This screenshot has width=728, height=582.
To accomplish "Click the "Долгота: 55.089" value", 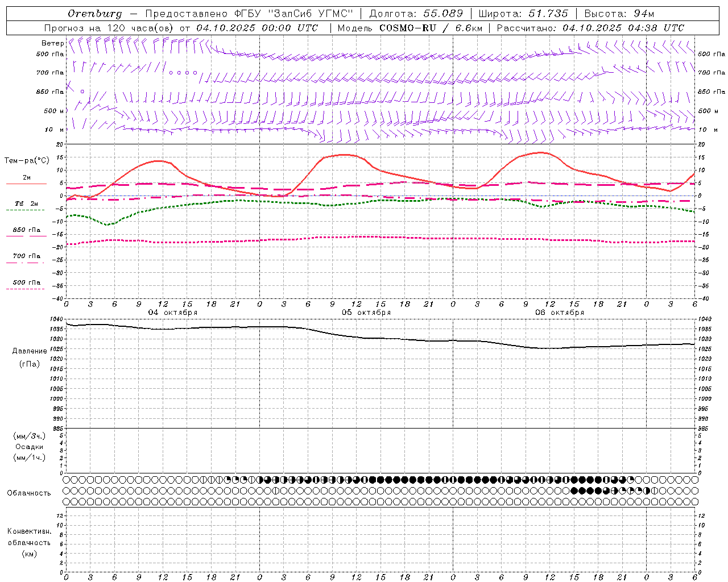I will coord(416,14).
